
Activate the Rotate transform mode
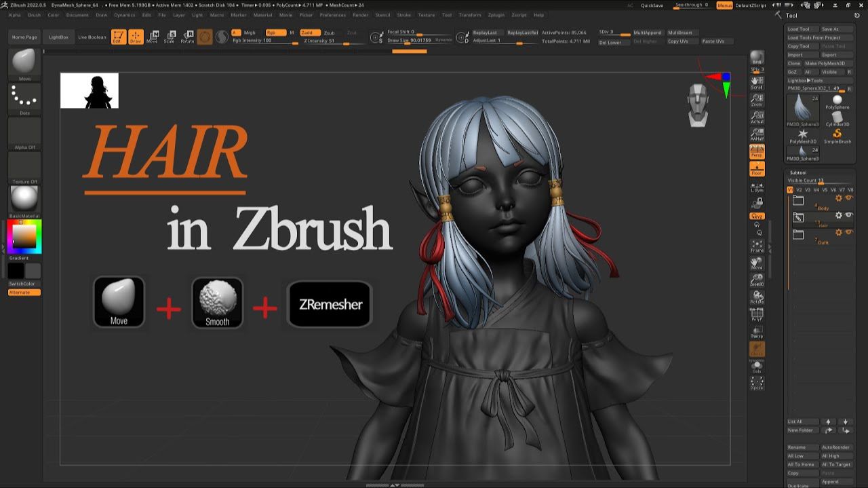186,37
